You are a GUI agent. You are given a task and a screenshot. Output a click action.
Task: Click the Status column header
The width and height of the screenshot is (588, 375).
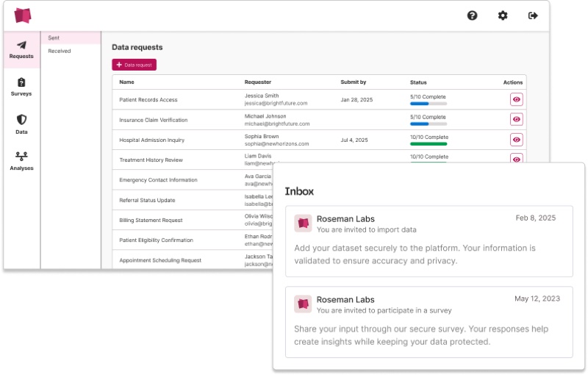point(418,82)
